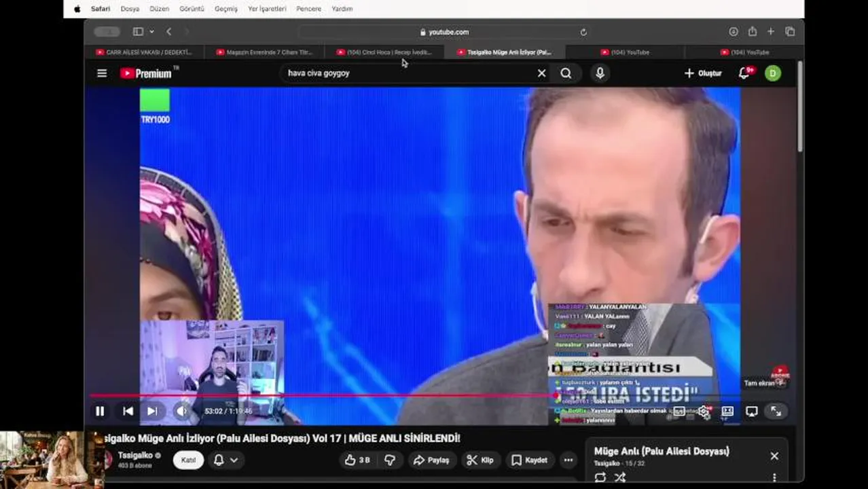868x489 pixels.
Task: Open the Pencere menu
Action: click(308, 9)
